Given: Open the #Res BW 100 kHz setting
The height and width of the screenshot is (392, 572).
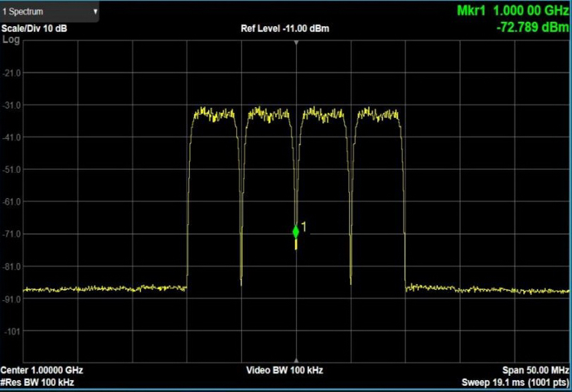Looking at the screenshot, I should click(x=37, y=383).
